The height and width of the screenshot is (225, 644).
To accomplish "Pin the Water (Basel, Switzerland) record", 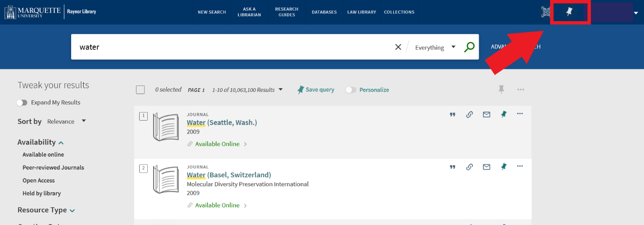I will 503,167.
